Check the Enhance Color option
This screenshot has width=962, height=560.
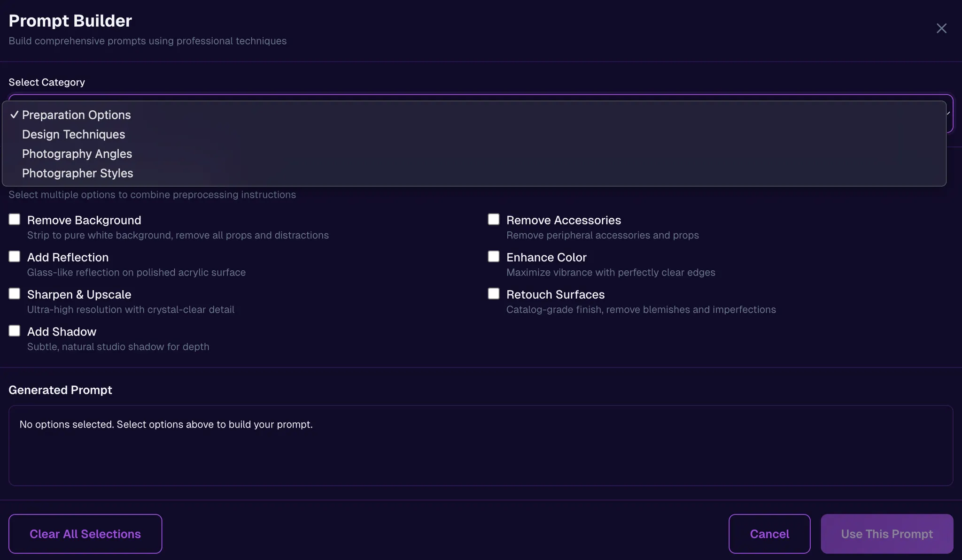(x=494, y=257)
